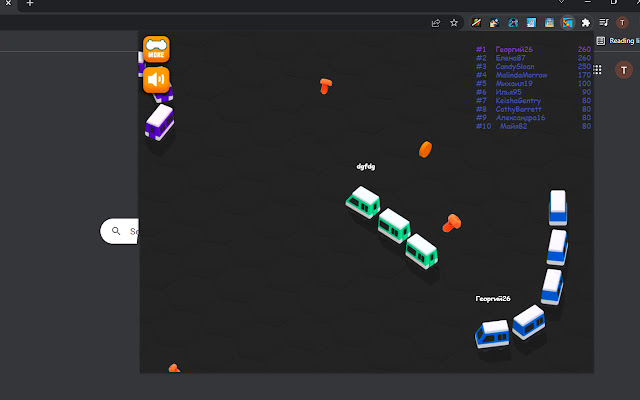Screen dimensions: 640x400
Task: Click the highlighted snake game extension icon
Action: pyautogui.click(x=568, y=23)
